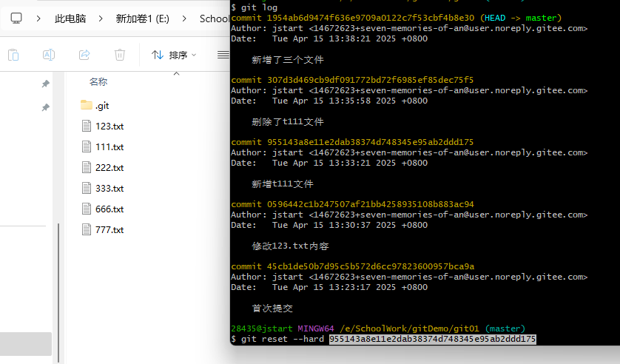Click the lower pin icon in navigation pane
620x364 pixels.
[45, 107]
